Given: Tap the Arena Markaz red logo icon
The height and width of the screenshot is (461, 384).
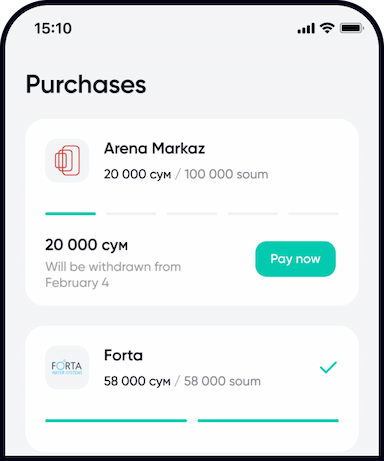Looking at the screenshot, I should point(67,160).
